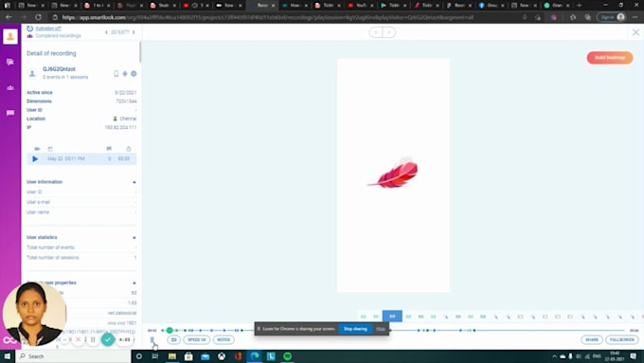The height and width of the screenshot is (363, 644).
Task: Go to next recording arrow near counter
Action: (x=134, y=32)
